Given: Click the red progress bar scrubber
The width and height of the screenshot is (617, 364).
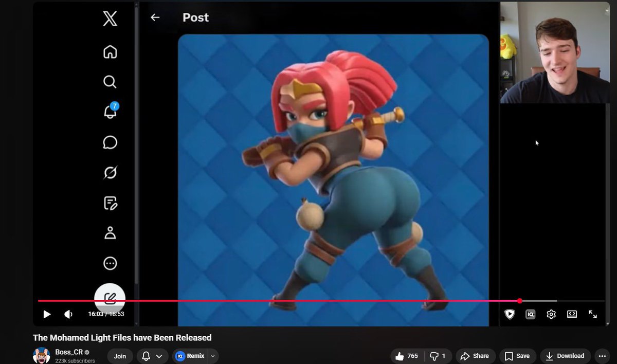Looking at the screenshot, I should pyautogui.click(x=520, y=301).
